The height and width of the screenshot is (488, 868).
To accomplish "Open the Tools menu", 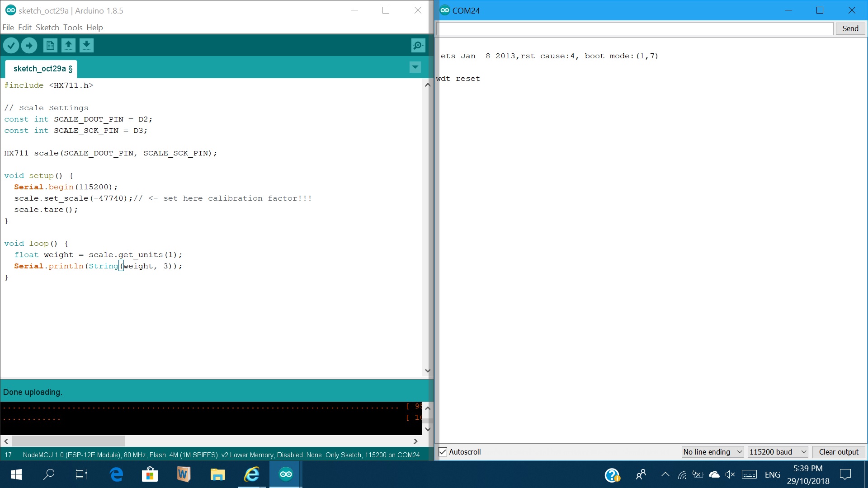I will click(x=71, y=28).
